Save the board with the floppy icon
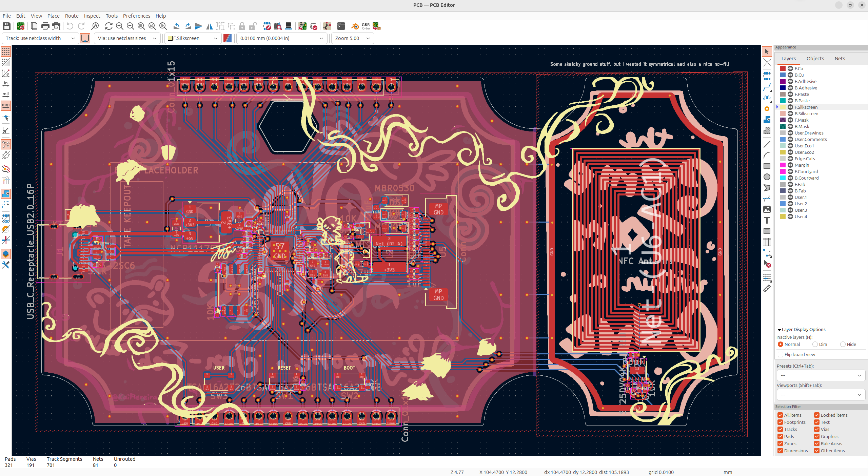Viewport: 868px width, 476px height. [6, 26]
